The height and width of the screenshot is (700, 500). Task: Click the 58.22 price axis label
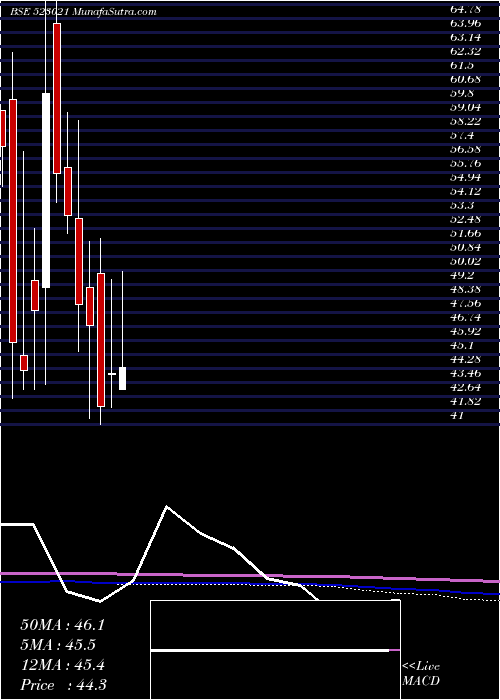tap(465, 121)
